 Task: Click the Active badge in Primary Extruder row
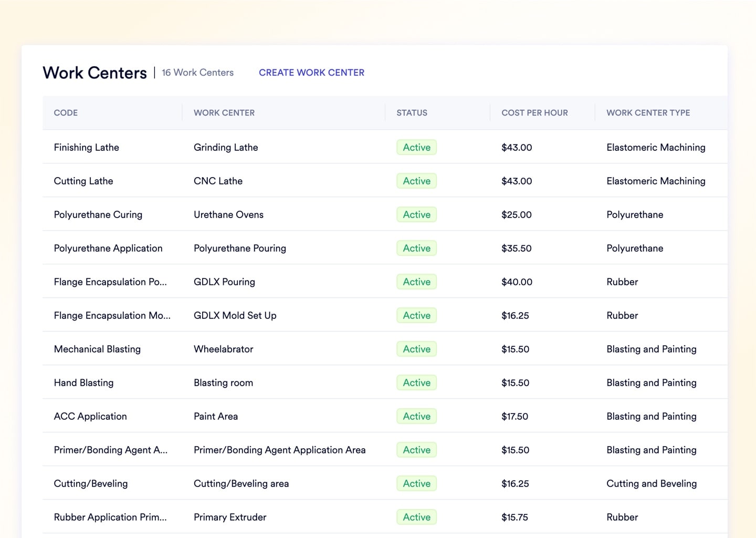(x=416, y=517)
